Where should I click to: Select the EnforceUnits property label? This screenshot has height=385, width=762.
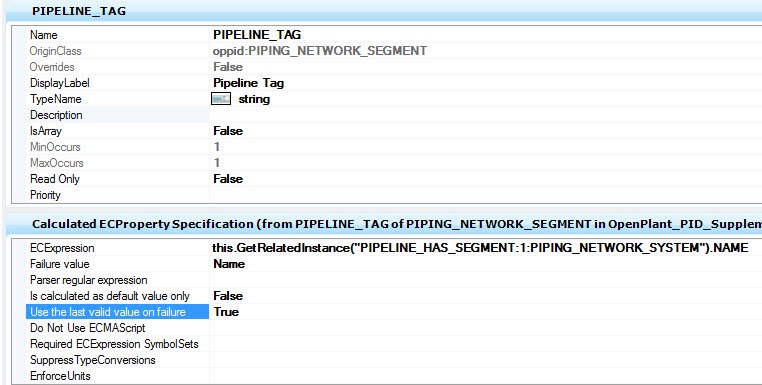click(60, 376)
